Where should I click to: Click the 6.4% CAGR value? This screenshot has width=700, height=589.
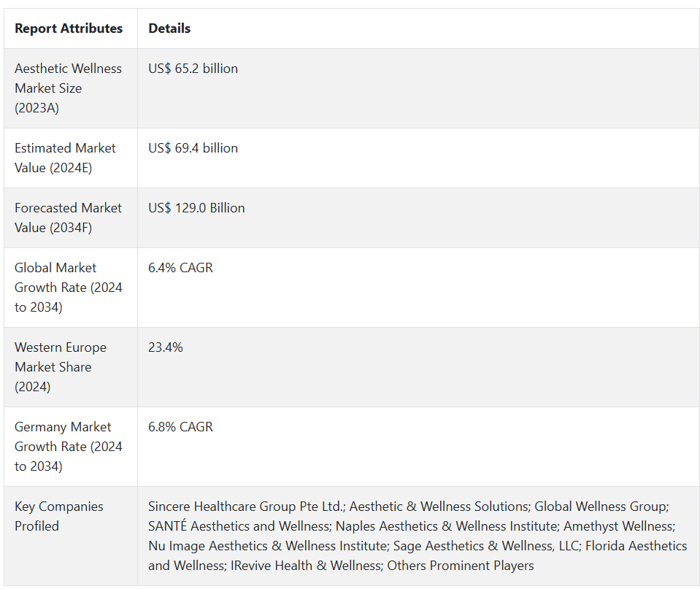[x=180, y=268]
